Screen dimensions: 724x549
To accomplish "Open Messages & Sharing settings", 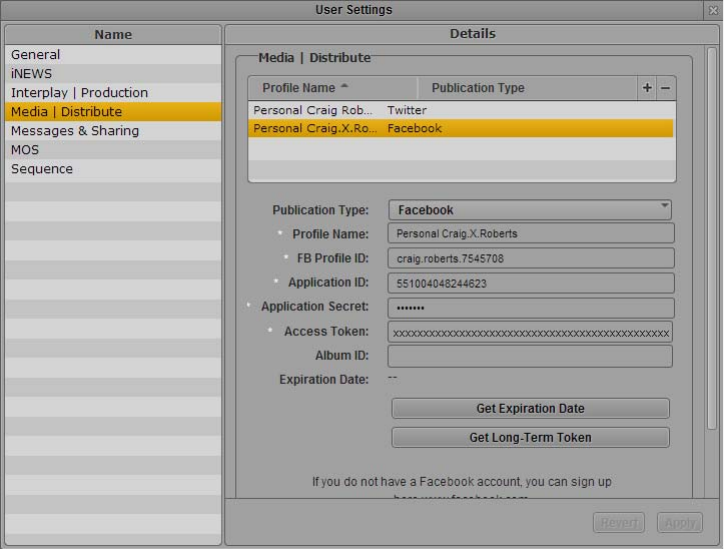I will click(x=113, y=131).
